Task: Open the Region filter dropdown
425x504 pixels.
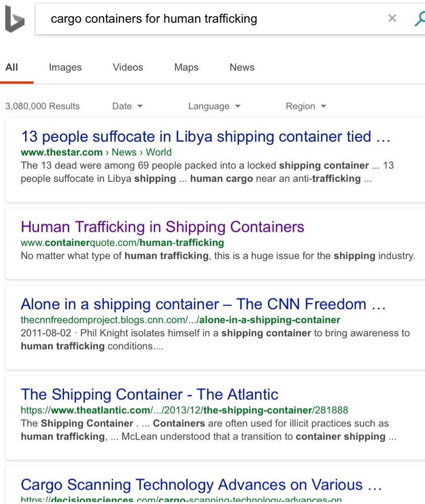Action: click(x=306, y=106)
